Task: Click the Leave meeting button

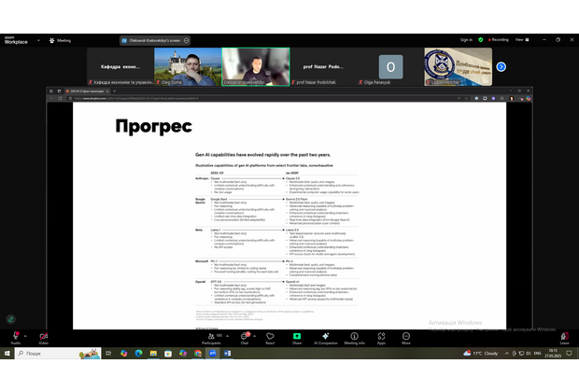Action: point(563,336)
